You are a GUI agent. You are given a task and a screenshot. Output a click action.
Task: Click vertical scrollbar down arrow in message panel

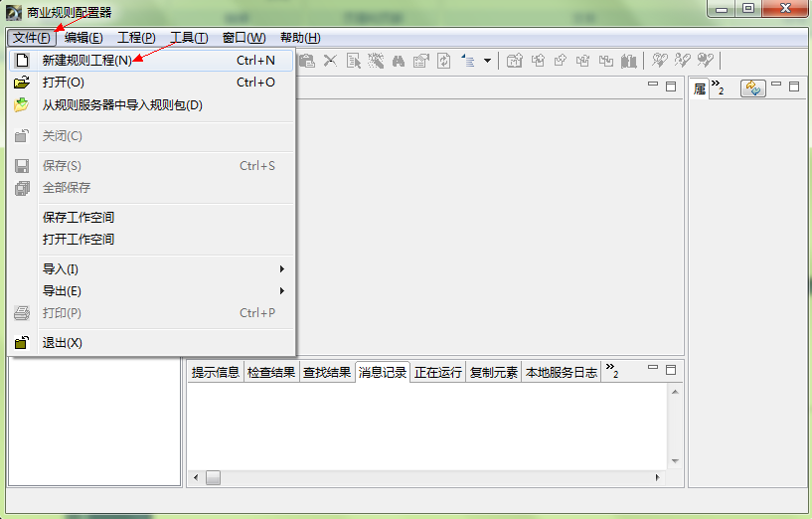tap(675, 461)
